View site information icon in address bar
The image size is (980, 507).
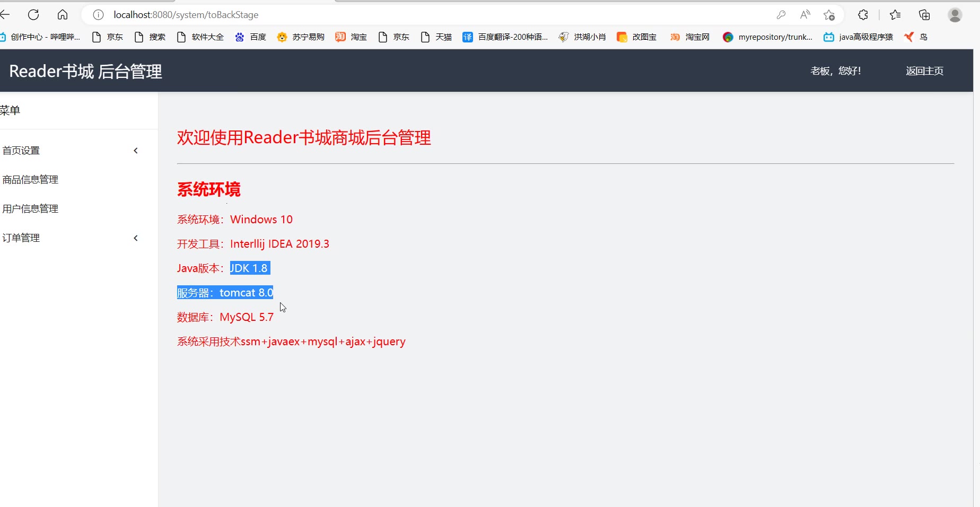pos(98,15)
